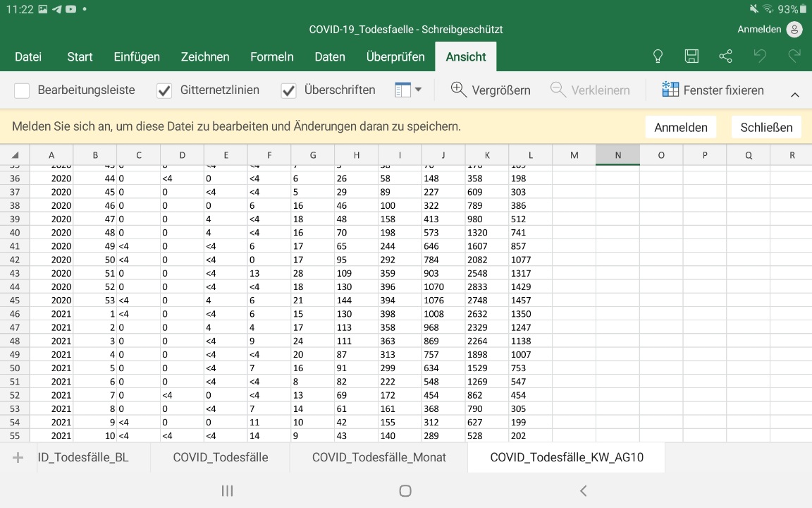Viewport: 812px width, 508px height.
Task: Dismiss the banner with Schließen
Action: click(x=766, y=127)
